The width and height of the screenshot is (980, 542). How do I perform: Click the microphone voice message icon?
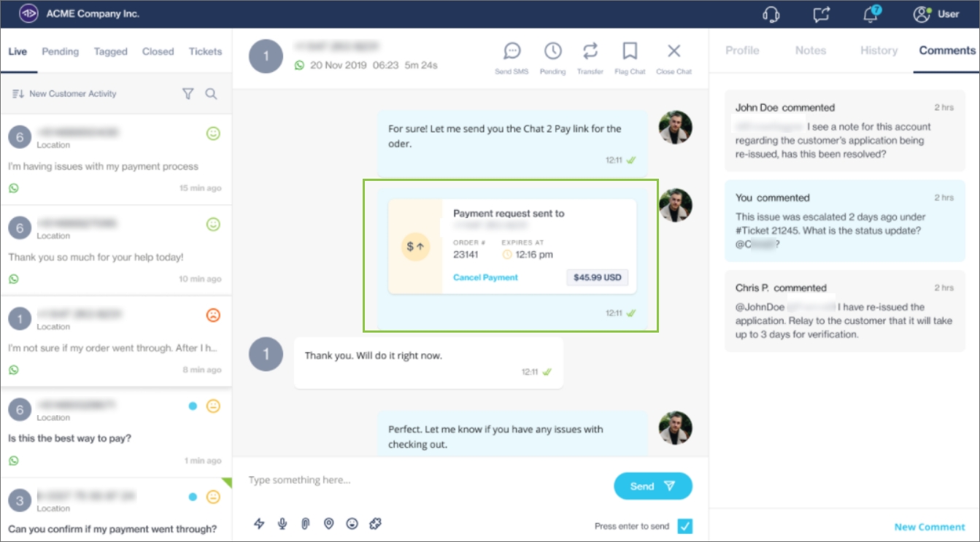(282, 524)
